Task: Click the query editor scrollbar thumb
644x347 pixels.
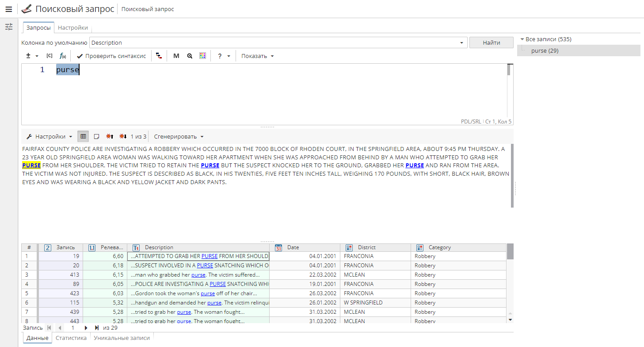Action: 509,69
